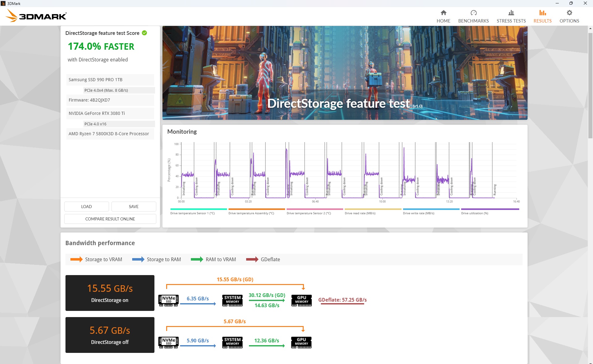Click NVMe SSD icon in DirectStorage on row
593x364 pixels.
(168, 300)
